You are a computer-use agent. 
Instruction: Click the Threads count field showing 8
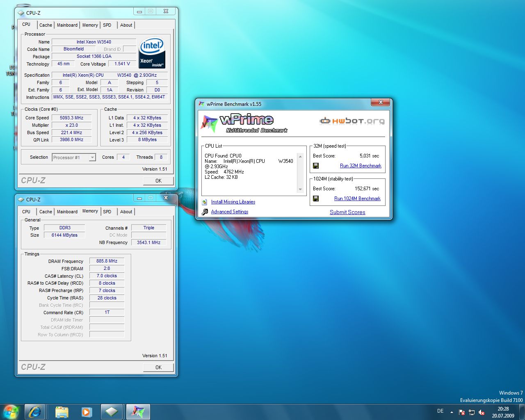point(161,157)
